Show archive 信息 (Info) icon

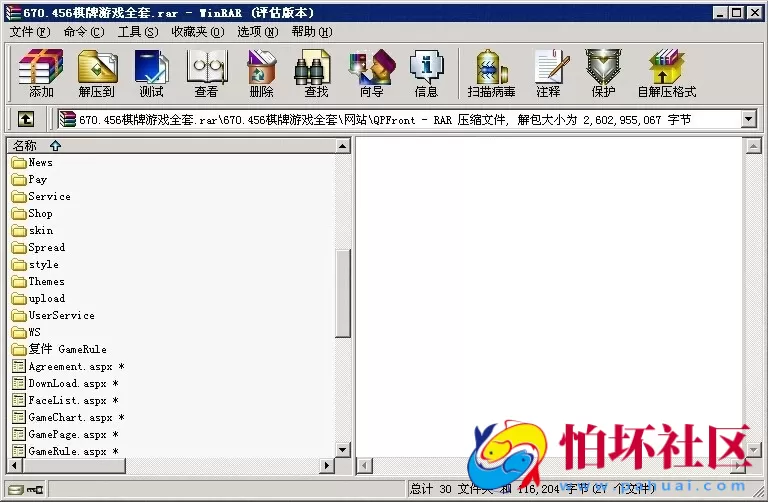click(426, 72)
